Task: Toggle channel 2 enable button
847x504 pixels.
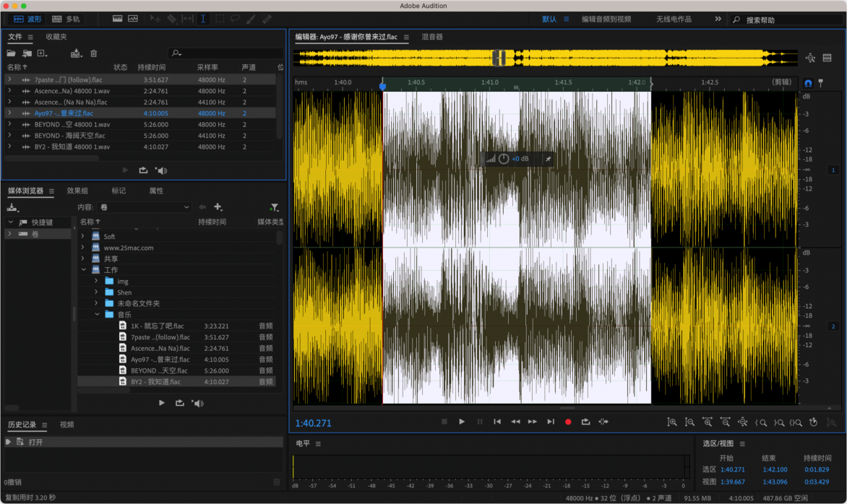Action: coord(833,326)
